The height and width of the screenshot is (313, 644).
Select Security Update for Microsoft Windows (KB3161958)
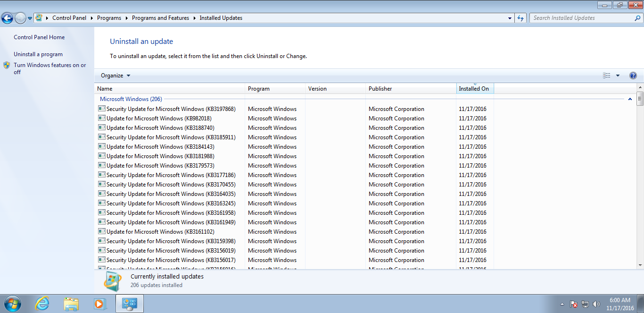pos(171,213)
